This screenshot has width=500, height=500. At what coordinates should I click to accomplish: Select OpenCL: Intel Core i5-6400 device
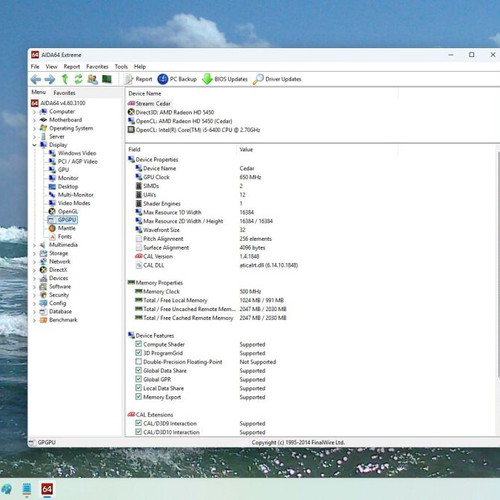coord(194,130)
